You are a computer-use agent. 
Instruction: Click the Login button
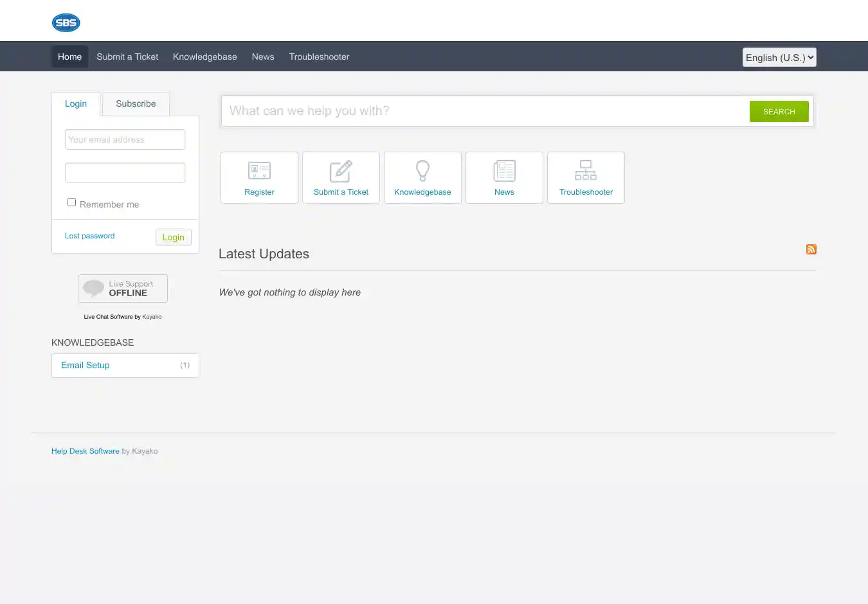pos(173,237)
